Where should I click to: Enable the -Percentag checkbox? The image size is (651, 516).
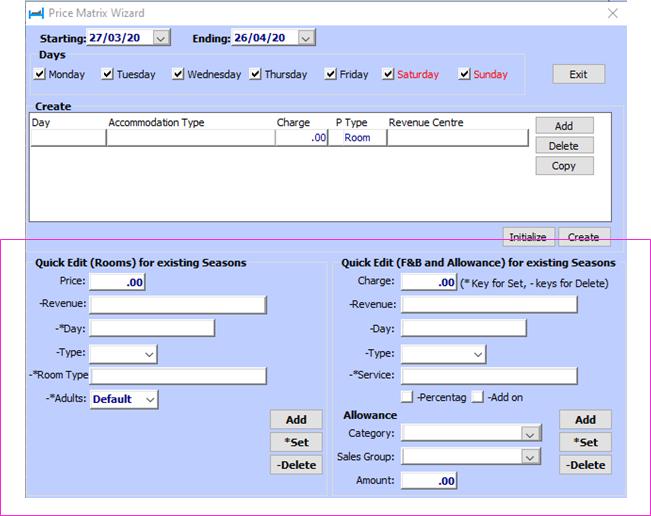click(x=407, y=396)
